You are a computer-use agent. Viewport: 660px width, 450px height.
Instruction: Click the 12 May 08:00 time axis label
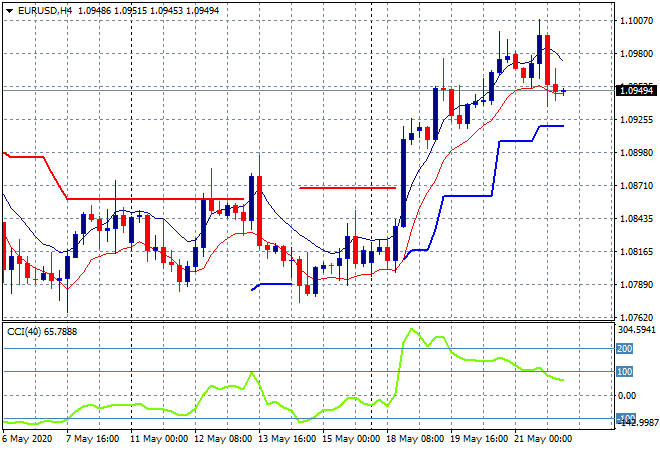(x=223, y=439)
